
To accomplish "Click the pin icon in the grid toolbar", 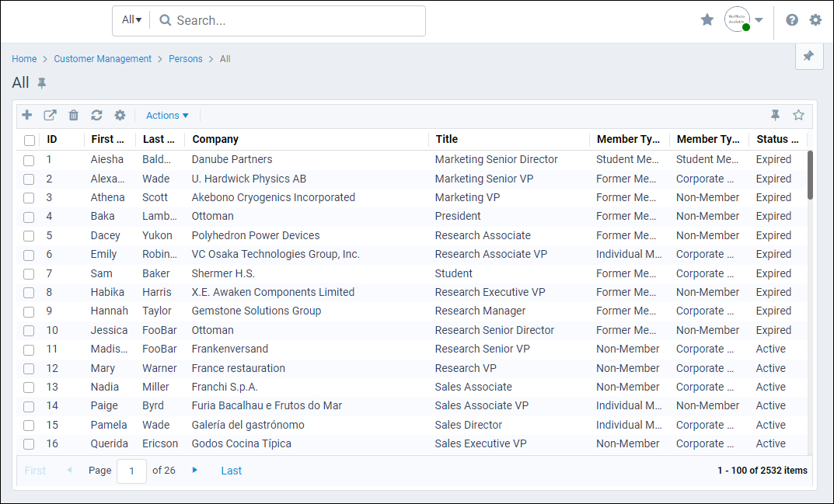I will (x=775, y=115).
